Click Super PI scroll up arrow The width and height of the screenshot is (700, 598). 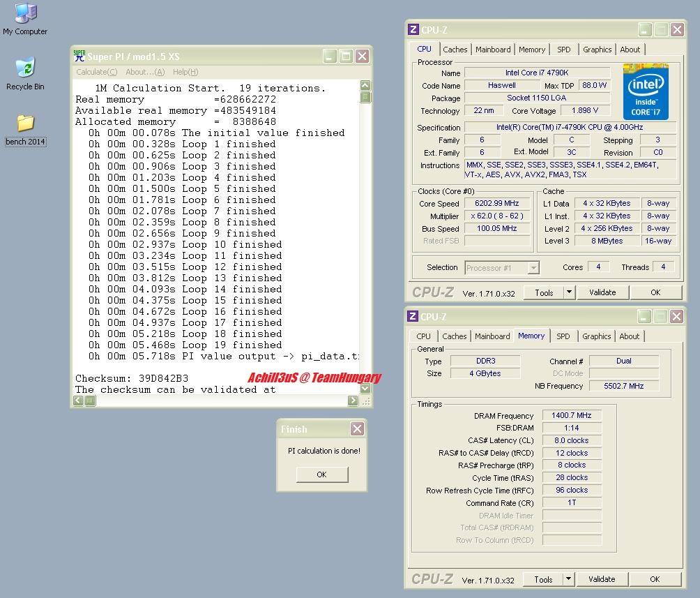coord(365,85)
